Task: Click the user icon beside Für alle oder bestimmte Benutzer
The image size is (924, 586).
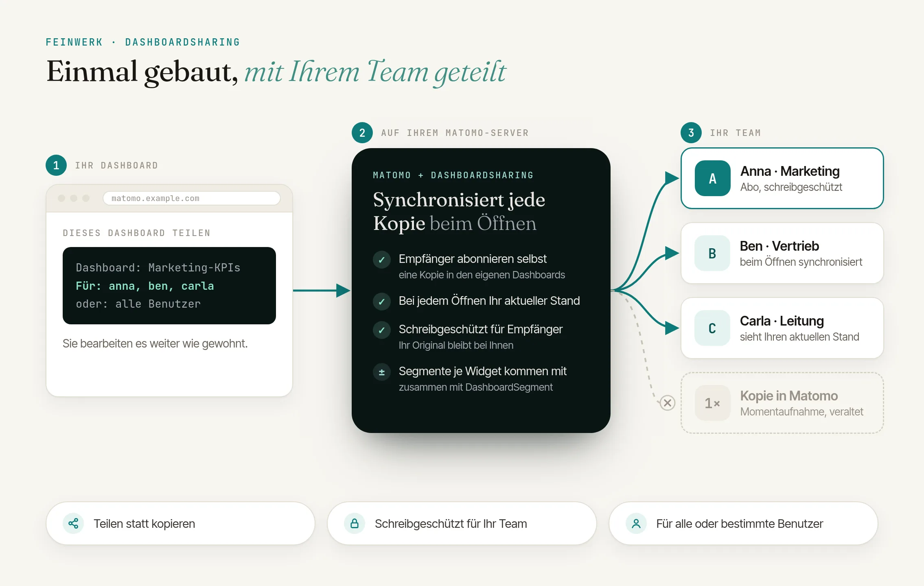Action: tap(636, 523)
